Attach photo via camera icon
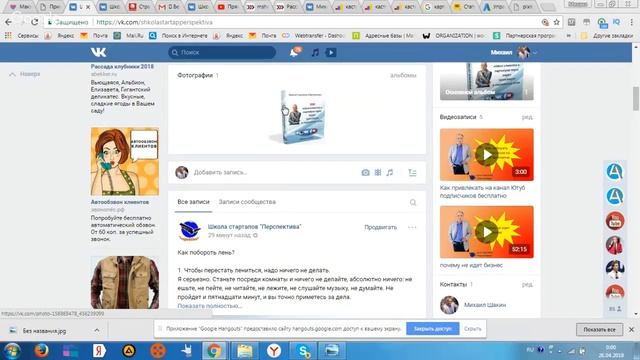Viewport: 640px width, 360px height. pos(365,173)
